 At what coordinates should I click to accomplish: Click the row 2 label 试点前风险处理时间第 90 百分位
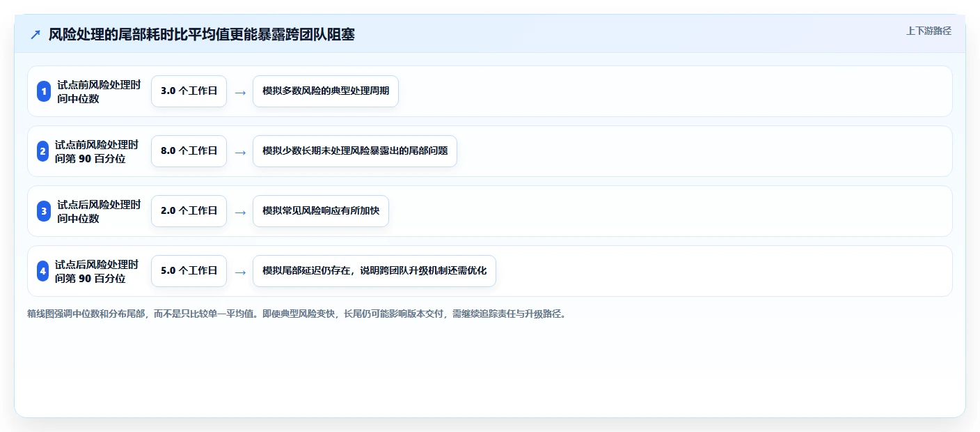coord(97,151)
